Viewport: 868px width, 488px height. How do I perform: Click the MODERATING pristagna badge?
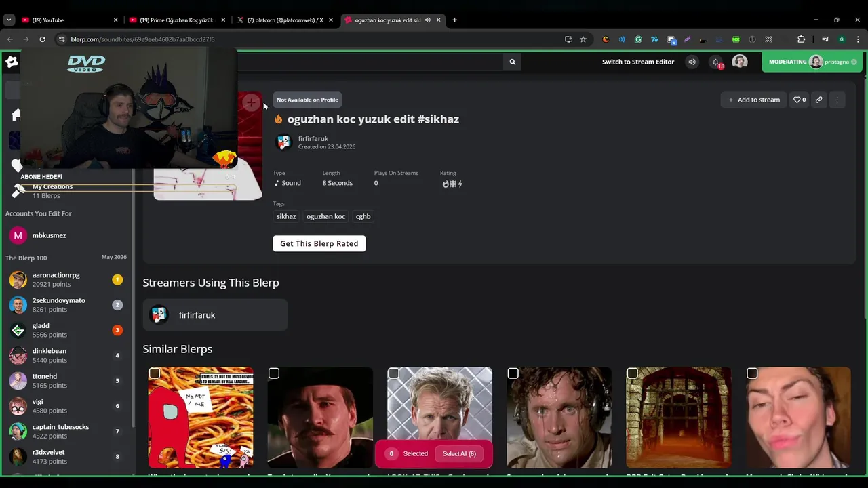pos(812,62)
